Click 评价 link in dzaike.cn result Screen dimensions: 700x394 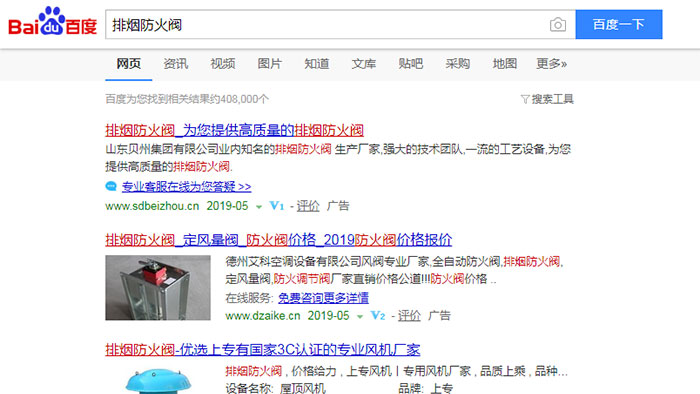[x=409, y=315]
